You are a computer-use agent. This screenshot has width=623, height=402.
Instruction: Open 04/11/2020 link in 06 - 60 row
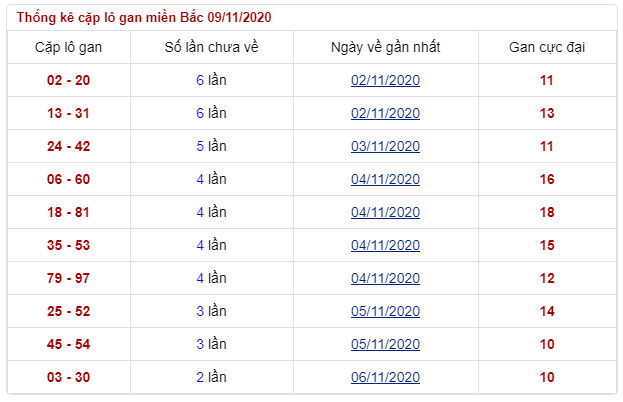coord(385,179)
